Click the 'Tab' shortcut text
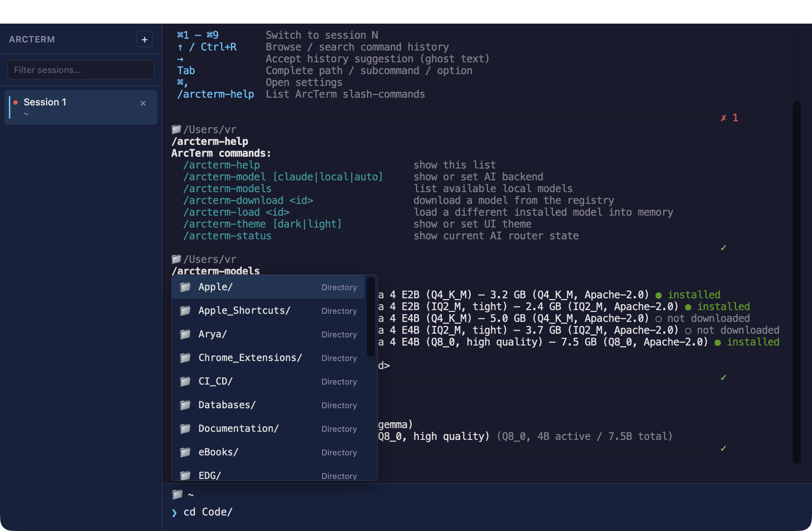812x531 pixels. (186, 71)
